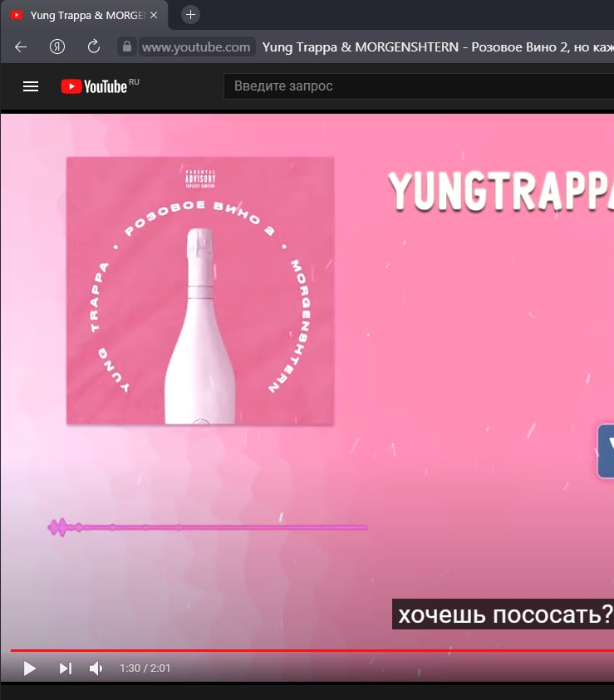
Task: Seek on the red progress bar
Action: coord(312,650)
